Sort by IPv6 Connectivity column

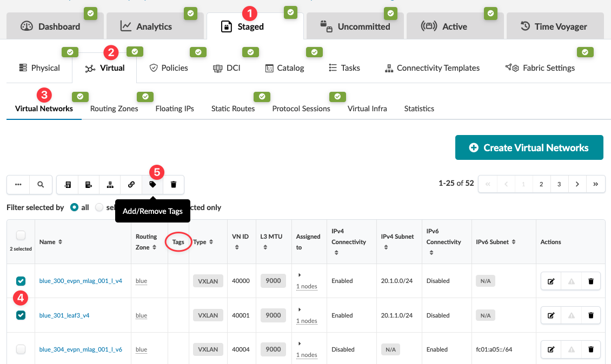(431, 253)
